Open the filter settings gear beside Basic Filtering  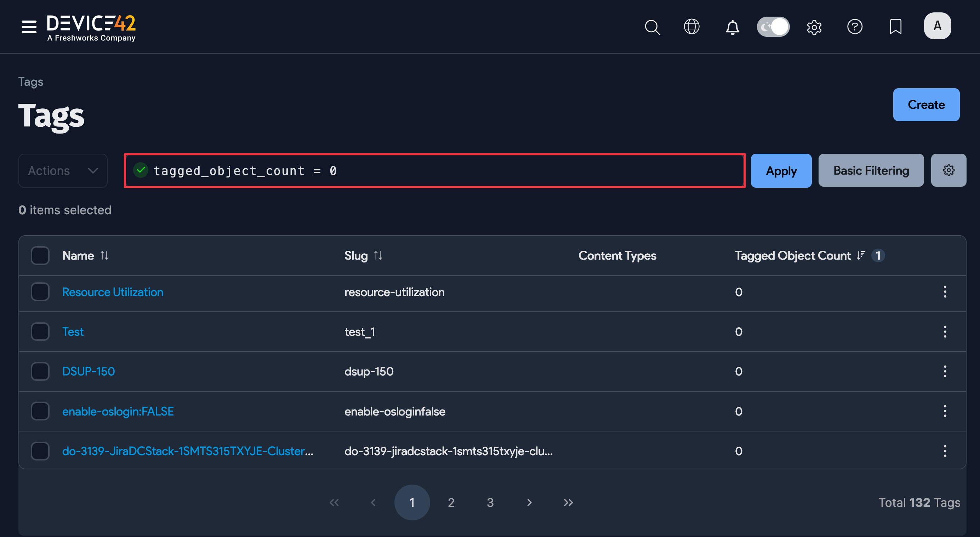point(948,170)
